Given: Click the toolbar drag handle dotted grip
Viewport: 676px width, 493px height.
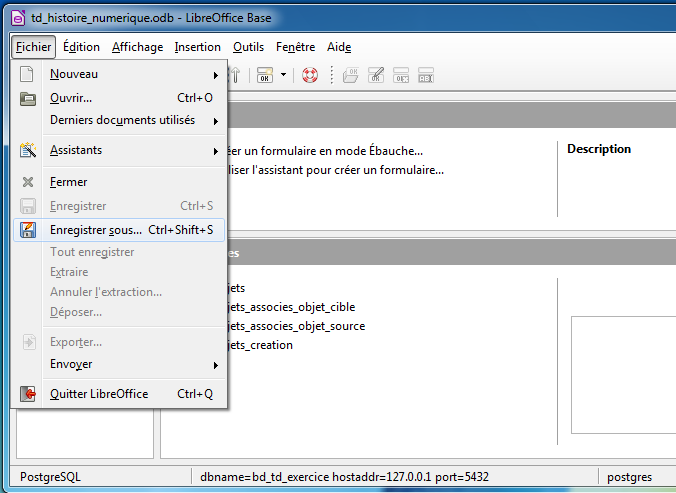Looking at the screenshot, I should click(x=332, y=75).
